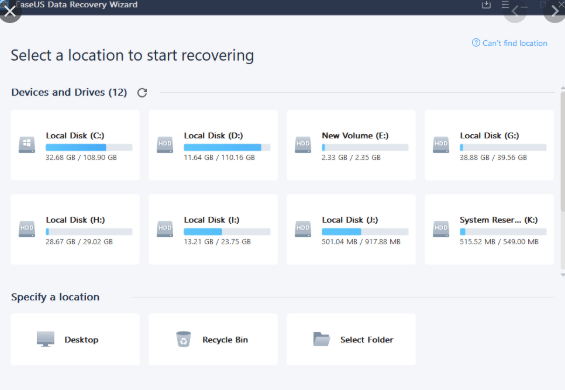This screenshot has height=390, width=565.
Task: Click the G: drive usage bar
Action: (503, 147)
